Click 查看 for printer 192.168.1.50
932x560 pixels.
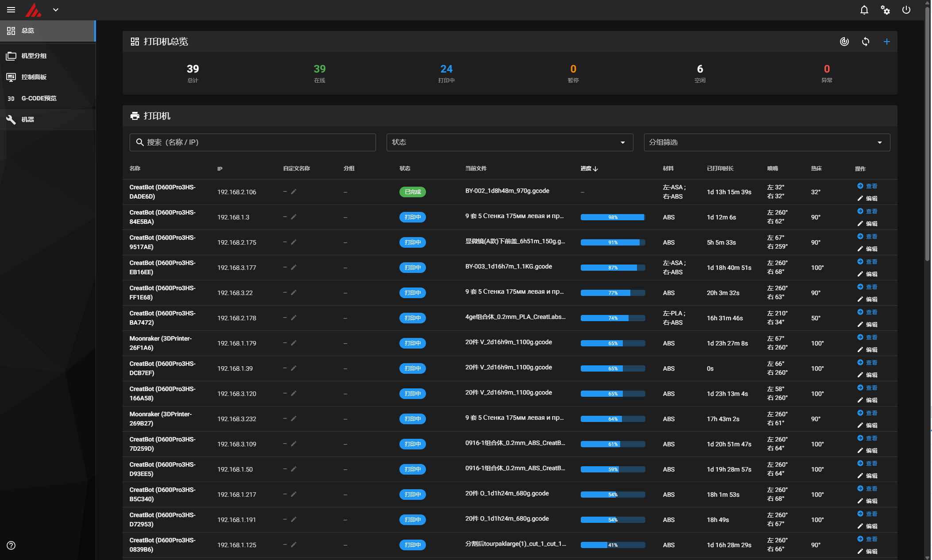click(867, 464)
